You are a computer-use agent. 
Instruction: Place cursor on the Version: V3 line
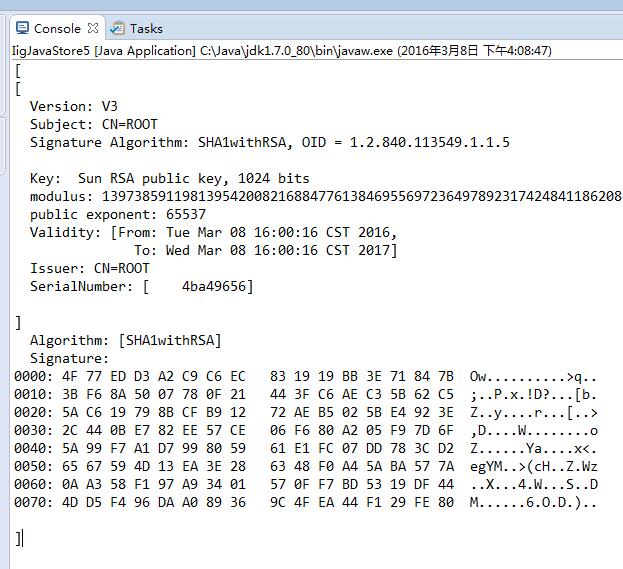pos(74,106)
